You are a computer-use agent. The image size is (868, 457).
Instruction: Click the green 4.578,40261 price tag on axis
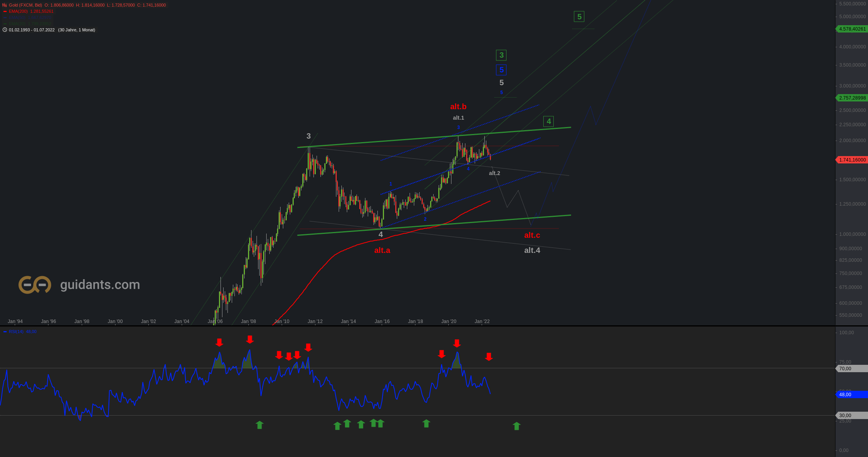[852, 29]
